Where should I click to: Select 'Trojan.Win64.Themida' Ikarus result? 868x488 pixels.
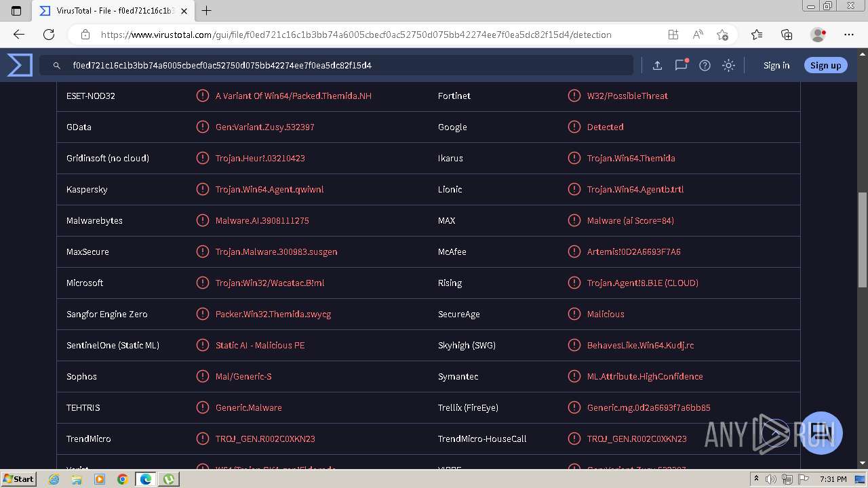[631, 158]
